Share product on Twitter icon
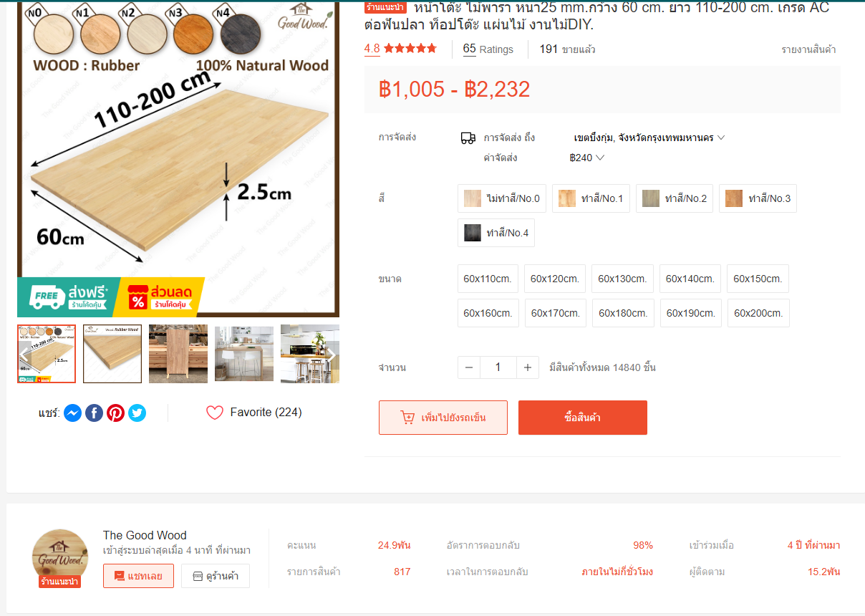 [137, 413]
